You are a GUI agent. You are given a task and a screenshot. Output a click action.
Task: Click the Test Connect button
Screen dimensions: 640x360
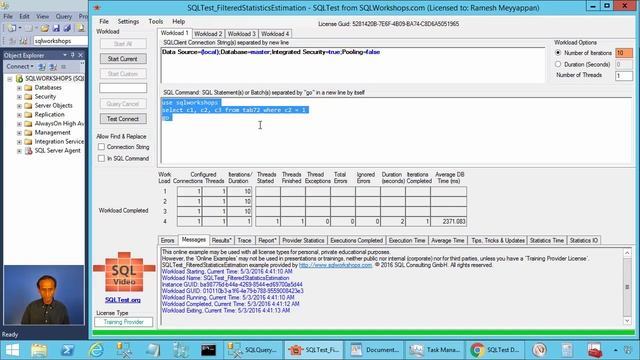[123, 119]
